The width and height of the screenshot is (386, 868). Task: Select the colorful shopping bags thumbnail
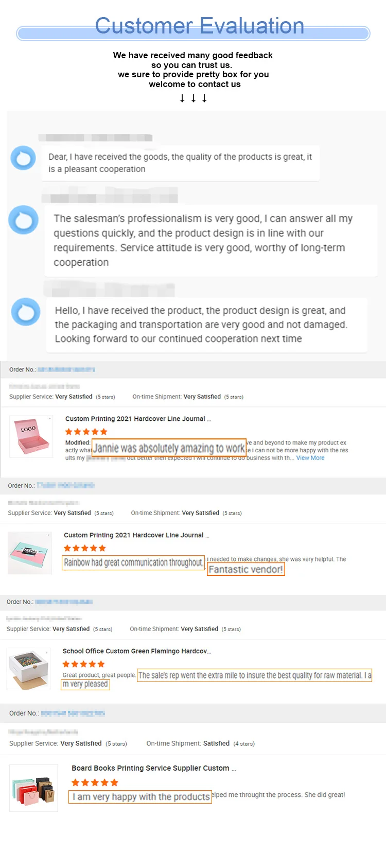point(33,788)
